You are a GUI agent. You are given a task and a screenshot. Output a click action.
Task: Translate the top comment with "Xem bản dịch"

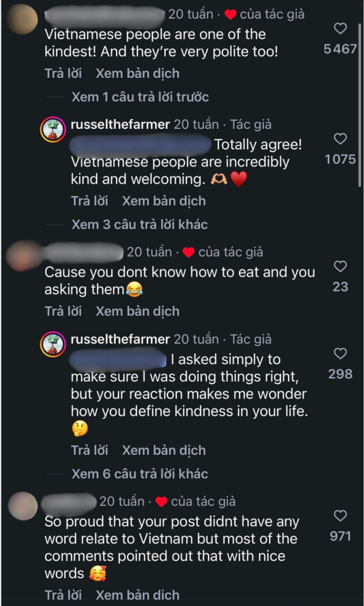(x=137, y=73)
